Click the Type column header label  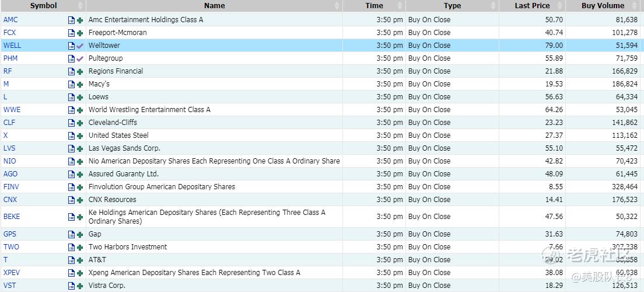pyautogui.click(x=452, y=6)
